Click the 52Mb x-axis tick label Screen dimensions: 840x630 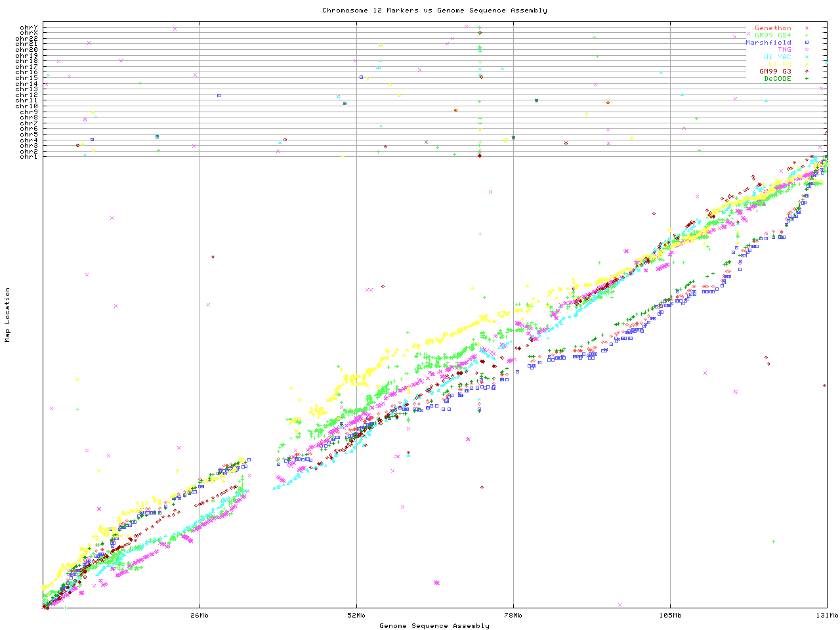point(356,616)
